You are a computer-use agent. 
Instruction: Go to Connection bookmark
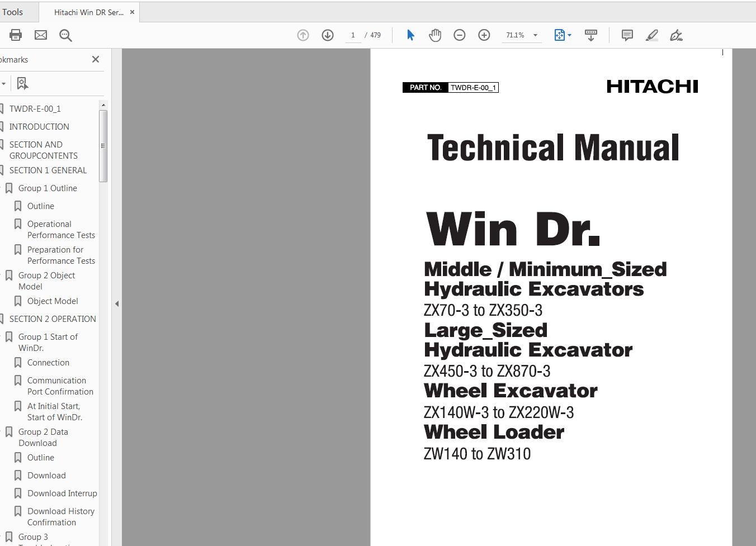click(48, 363)
